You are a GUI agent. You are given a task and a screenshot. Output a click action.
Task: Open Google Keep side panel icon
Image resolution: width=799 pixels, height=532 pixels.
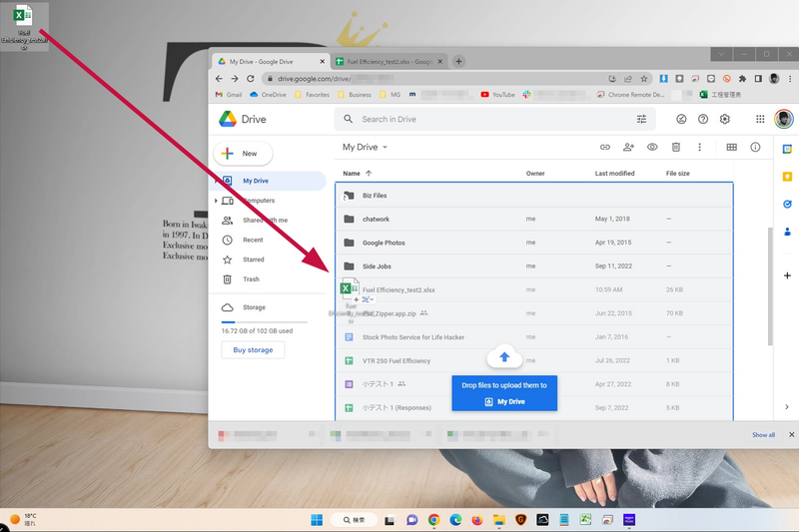[787, 177]
